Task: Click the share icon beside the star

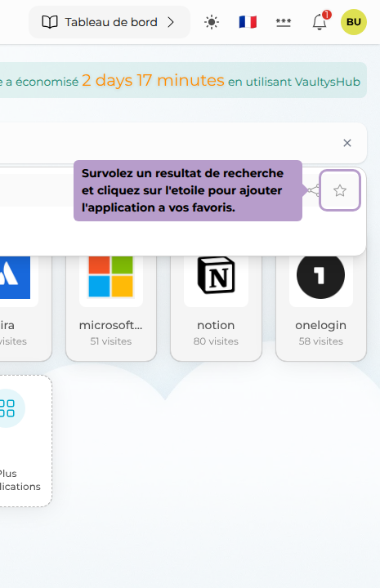Action: coord(314,190)
